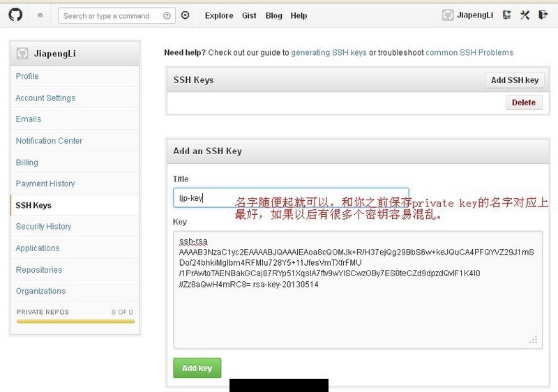Open the notifications indicator dot
The height and width of the screenshot is (392, 558).
(x=40, y=15)
